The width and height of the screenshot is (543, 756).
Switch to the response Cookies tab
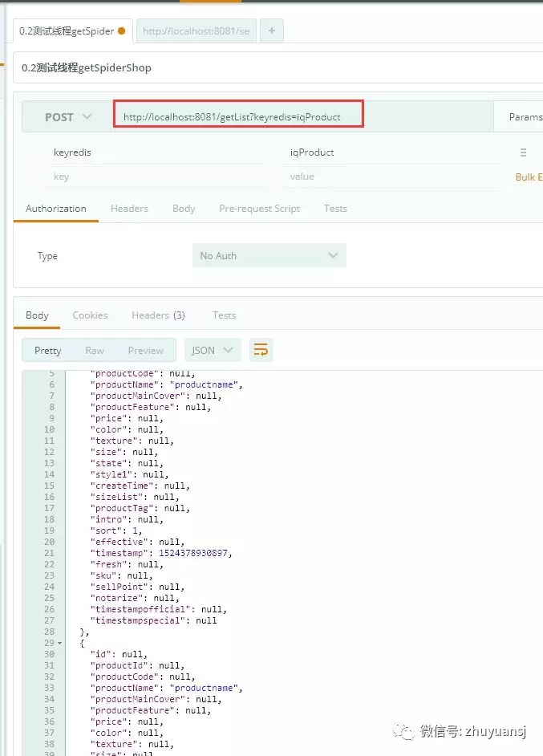[x=90, y=315]
